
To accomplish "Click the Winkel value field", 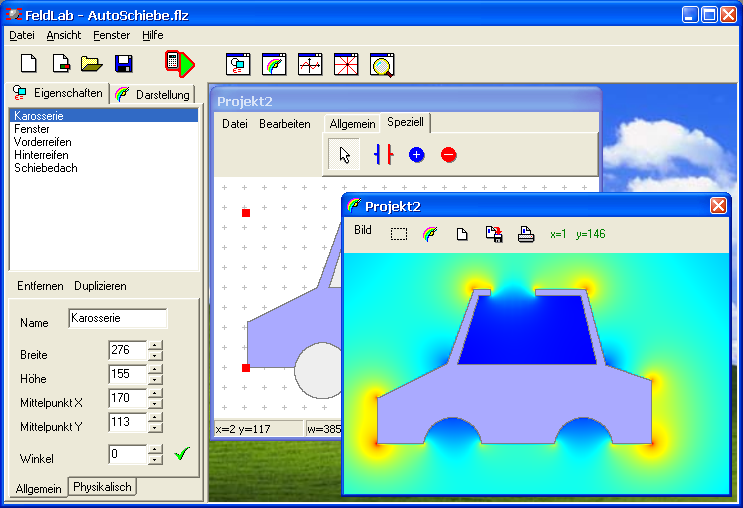I will (x=127, y=454).
